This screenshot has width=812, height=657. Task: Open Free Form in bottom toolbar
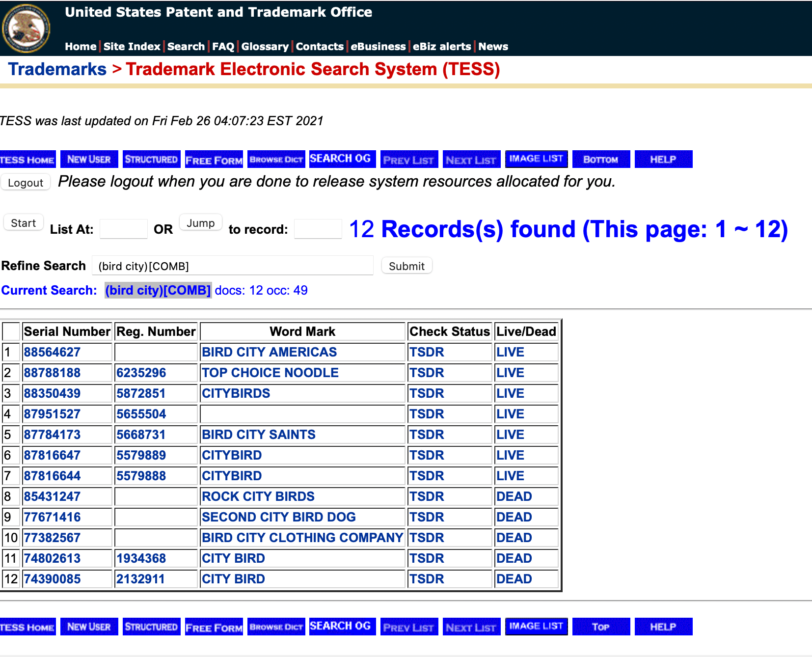pyautogui.click(x=214, y=627)
